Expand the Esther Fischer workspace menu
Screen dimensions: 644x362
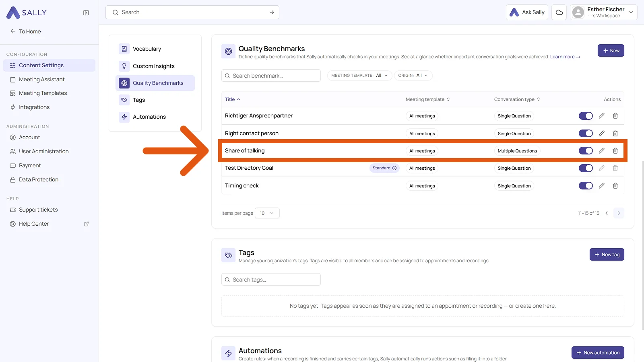coord(604,12)
